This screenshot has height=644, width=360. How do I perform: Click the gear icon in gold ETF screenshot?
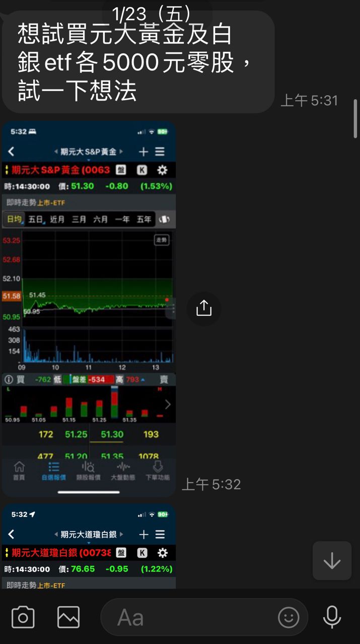[x=162, y=170]
